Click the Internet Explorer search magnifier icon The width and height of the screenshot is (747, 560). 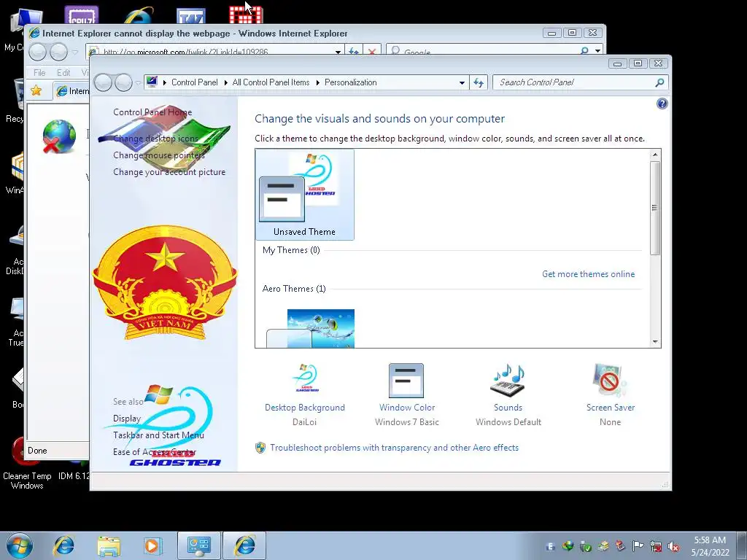coord(584,50)
